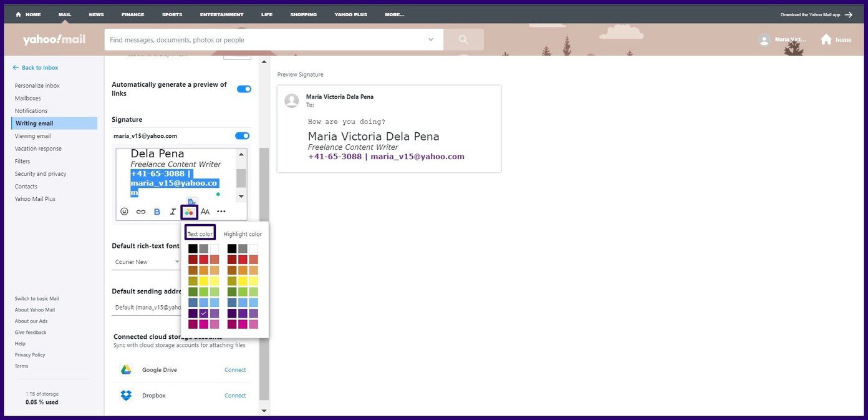Pick magenta swatch under Highlight color
This screenshot has height=420, width=868.
tap(243, 324)
